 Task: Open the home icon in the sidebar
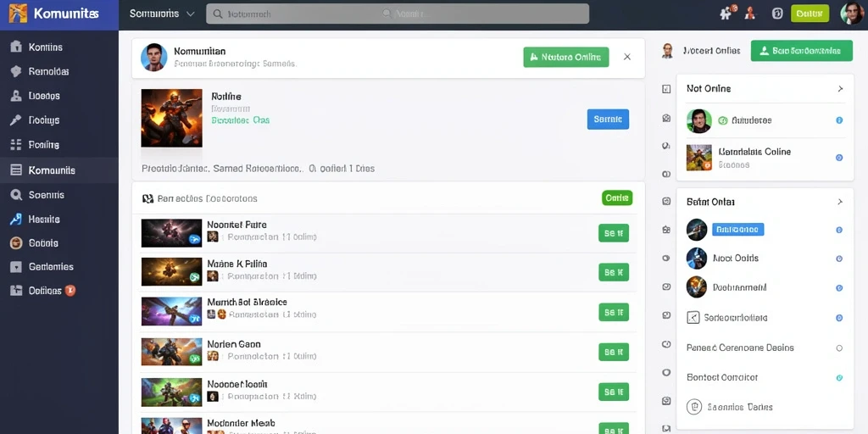(16, 47)
